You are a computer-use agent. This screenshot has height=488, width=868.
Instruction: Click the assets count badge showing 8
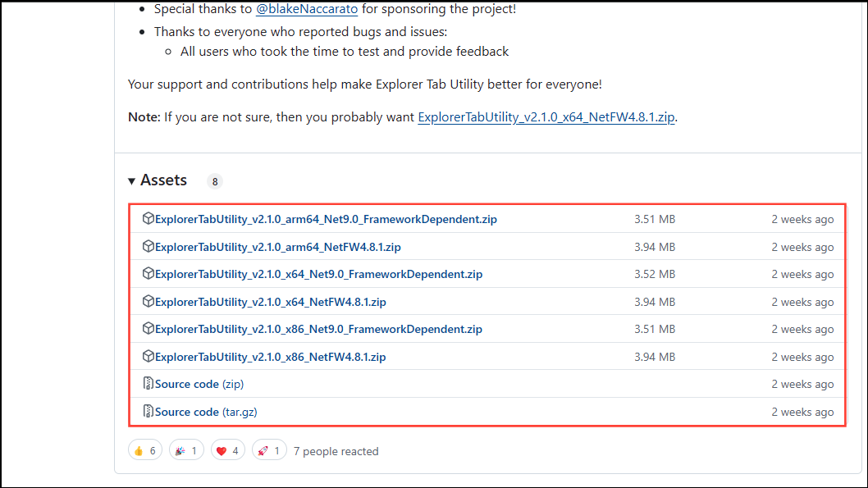[x=214, y=180]
